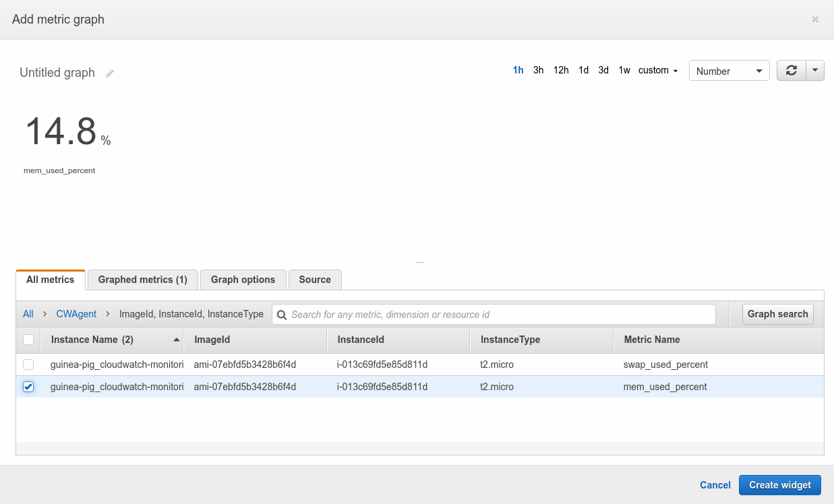This screenshot has width=834, height=504.
Task: Click Create widget button
Action: click(780, 485)
